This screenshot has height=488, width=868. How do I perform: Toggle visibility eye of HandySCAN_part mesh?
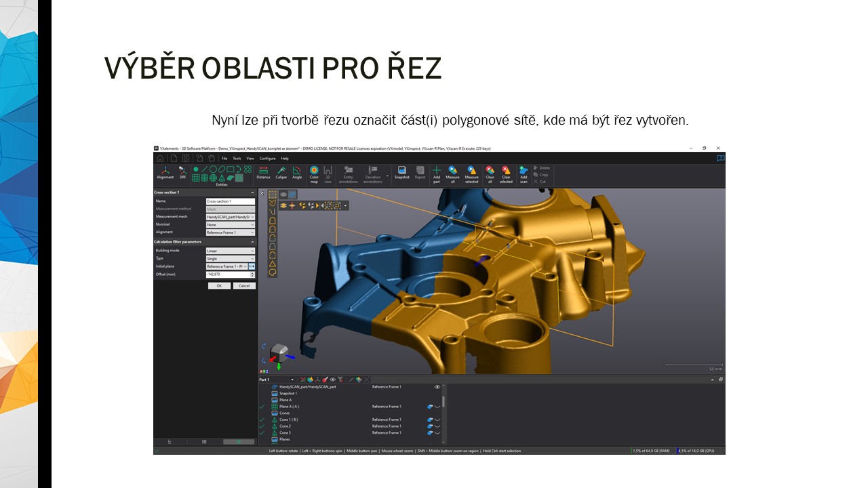pos(437,387)
